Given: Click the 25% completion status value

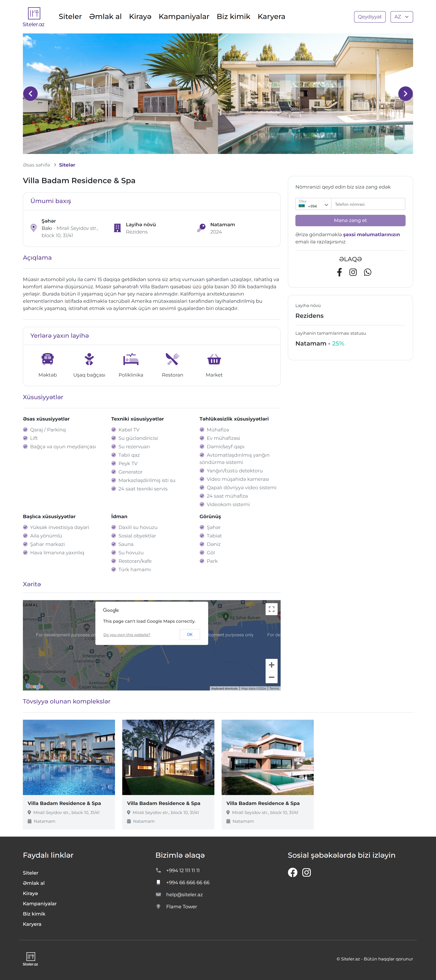Looking at the screenshot, I should [x=338, y=344].
